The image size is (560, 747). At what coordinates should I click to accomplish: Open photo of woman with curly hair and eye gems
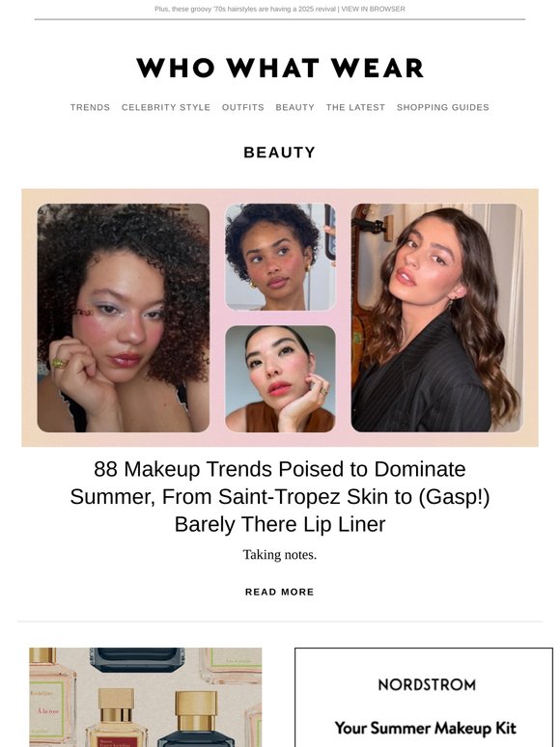point(124,318)
